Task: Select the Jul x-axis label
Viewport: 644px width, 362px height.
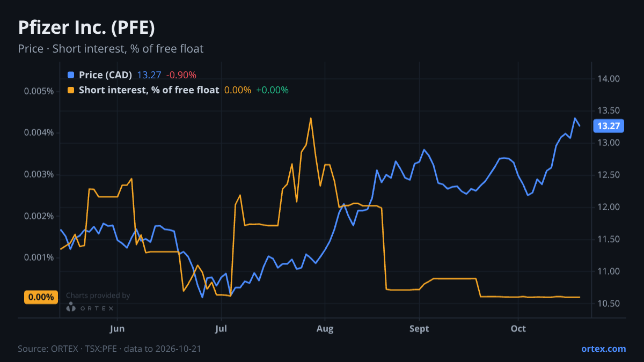Action: pos(221,329)
